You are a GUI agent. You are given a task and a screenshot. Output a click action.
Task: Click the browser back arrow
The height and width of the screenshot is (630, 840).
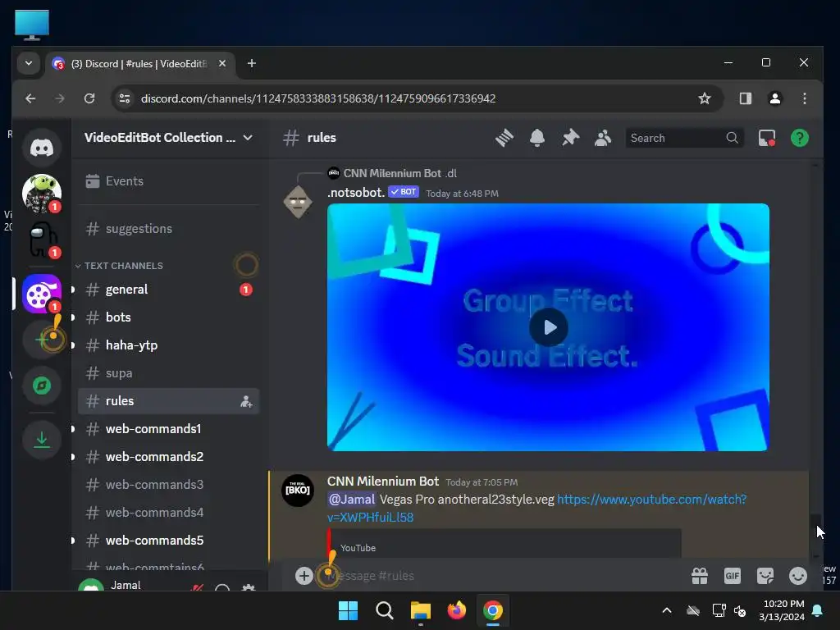tap(30, 98)
